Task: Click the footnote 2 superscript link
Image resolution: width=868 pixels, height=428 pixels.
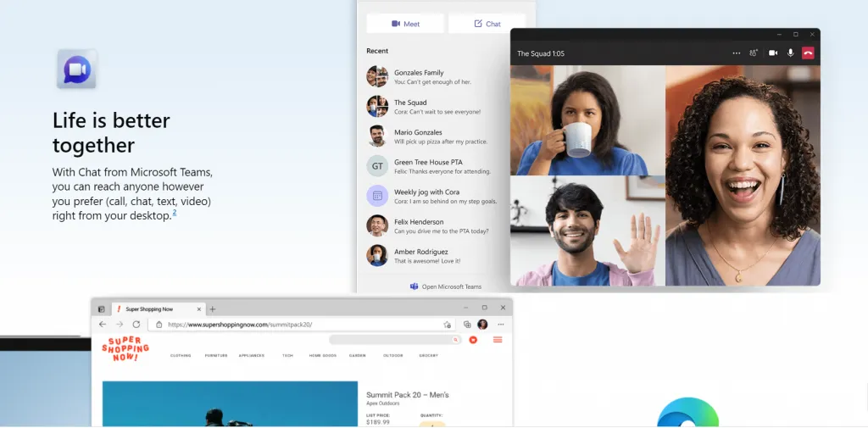Action: (175, 213)
